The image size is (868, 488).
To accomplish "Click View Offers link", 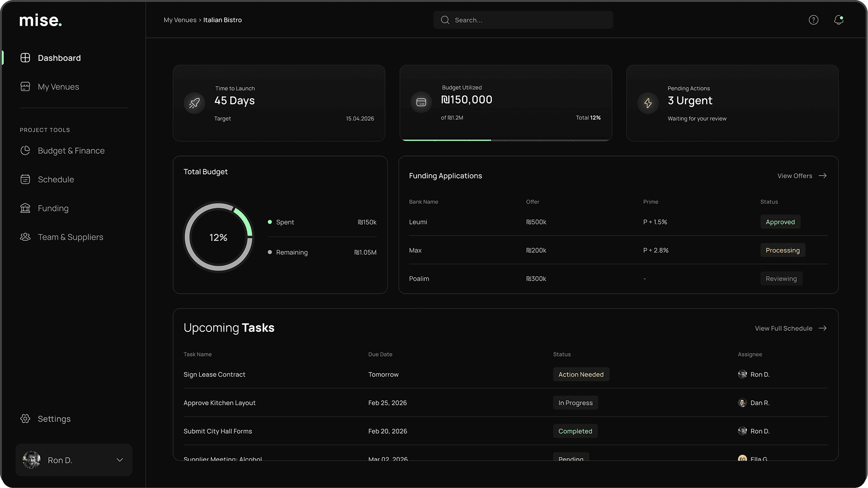I will (x=795, y=176).
